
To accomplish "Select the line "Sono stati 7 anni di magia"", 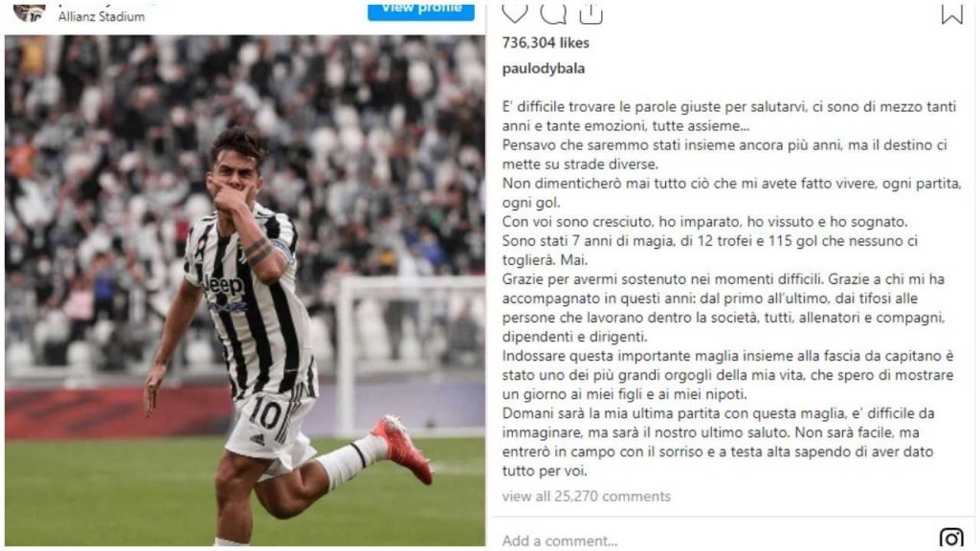I will point(710,240).
